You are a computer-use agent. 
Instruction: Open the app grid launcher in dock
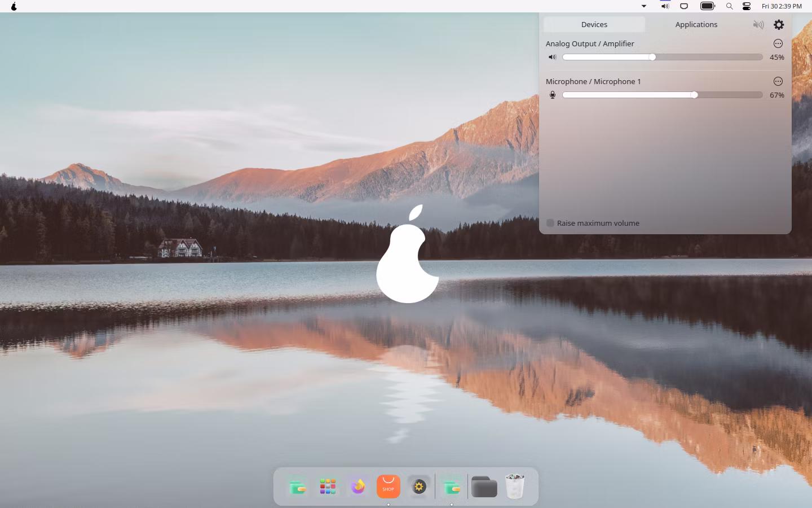328,486
